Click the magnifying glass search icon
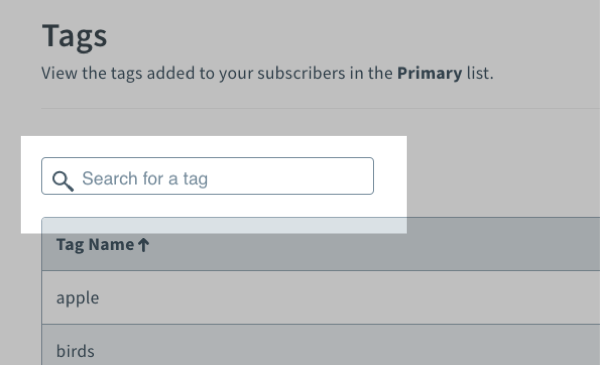Image resolution: width=600 pixels, height=365 pixels. (x=63, y=181)
